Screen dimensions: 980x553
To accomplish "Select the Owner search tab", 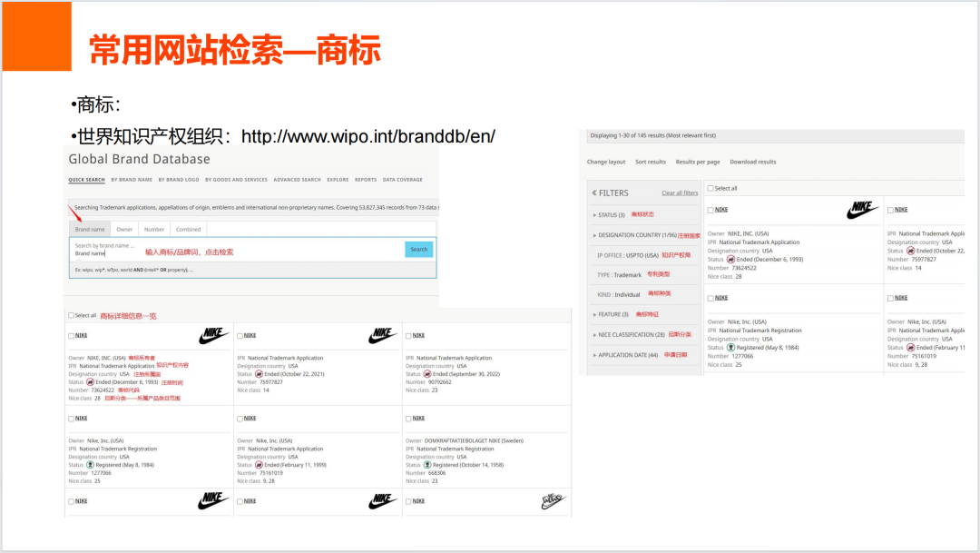I will pyautogui.click(x=124, y=230).
